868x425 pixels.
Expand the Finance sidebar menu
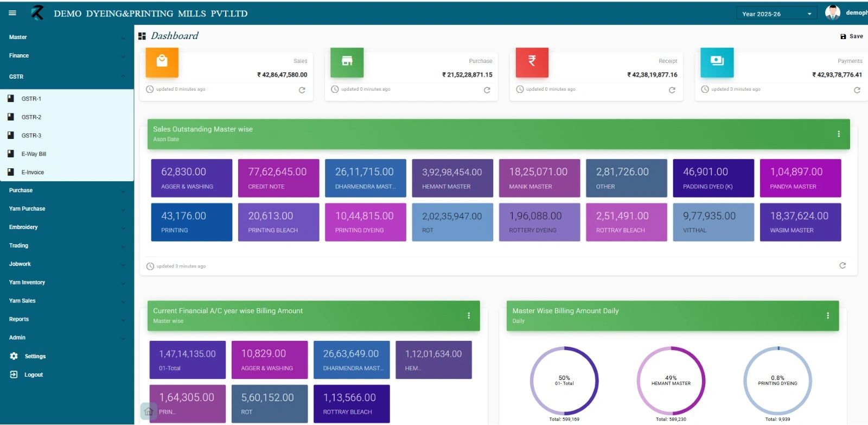coord(67,56)
